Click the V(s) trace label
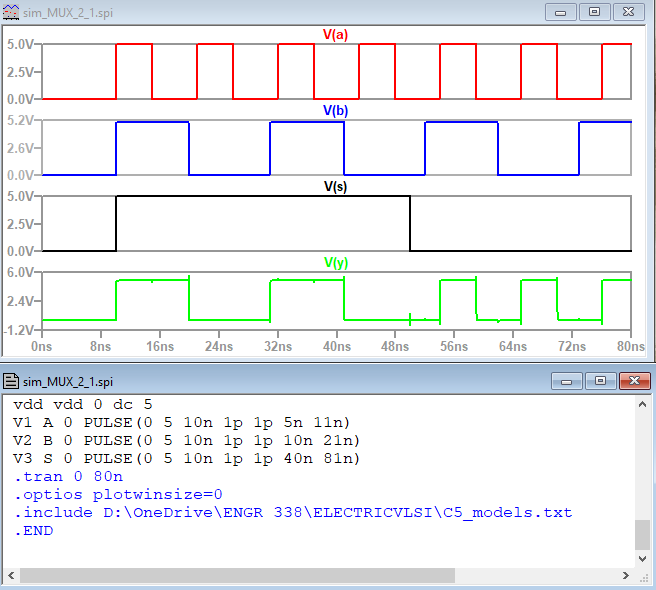Image resolution: width=656 pixels, height=590 pixels. pos(335,186)
